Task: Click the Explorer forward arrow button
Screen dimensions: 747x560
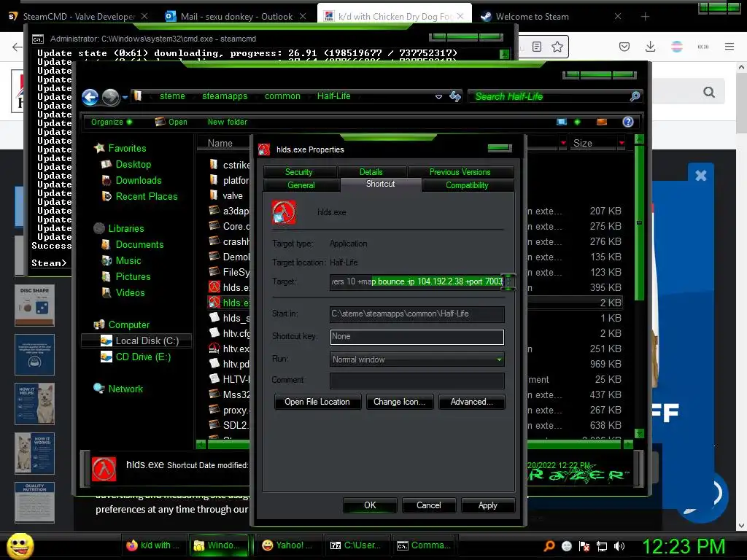Action: [x=111, y=97]
